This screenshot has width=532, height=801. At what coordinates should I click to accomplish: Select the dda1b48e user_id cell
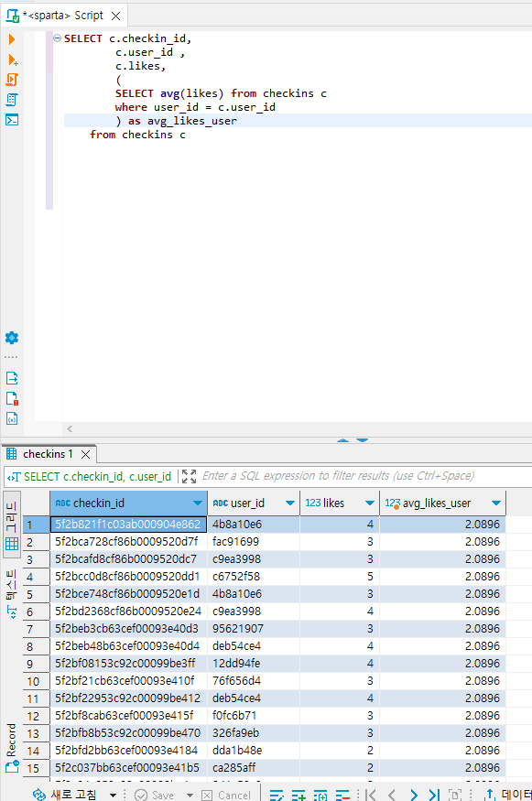click(x=254, y=750)
